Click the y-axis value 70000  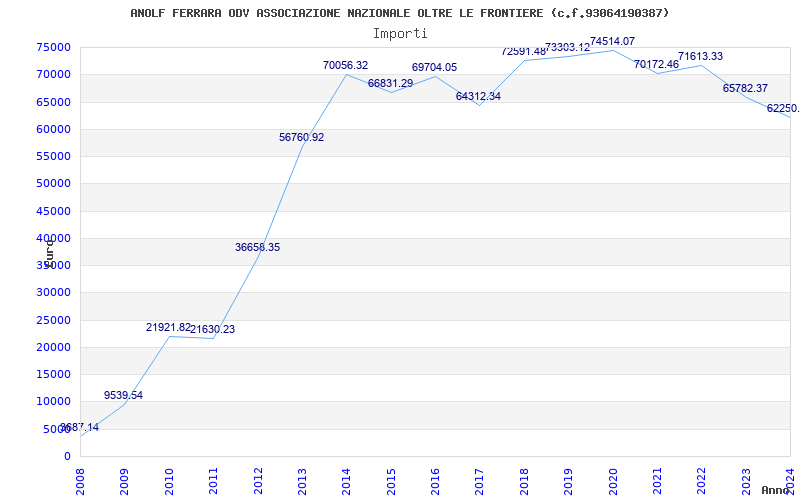(x=54, y=74)
